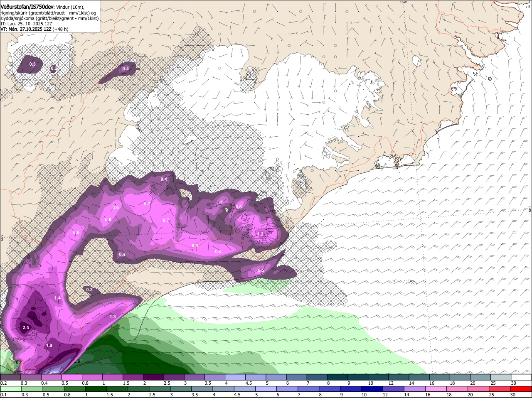Click the 15W longitude label
Screen dimensions: 532x398
pyautogui.click(x=403, y=2)
